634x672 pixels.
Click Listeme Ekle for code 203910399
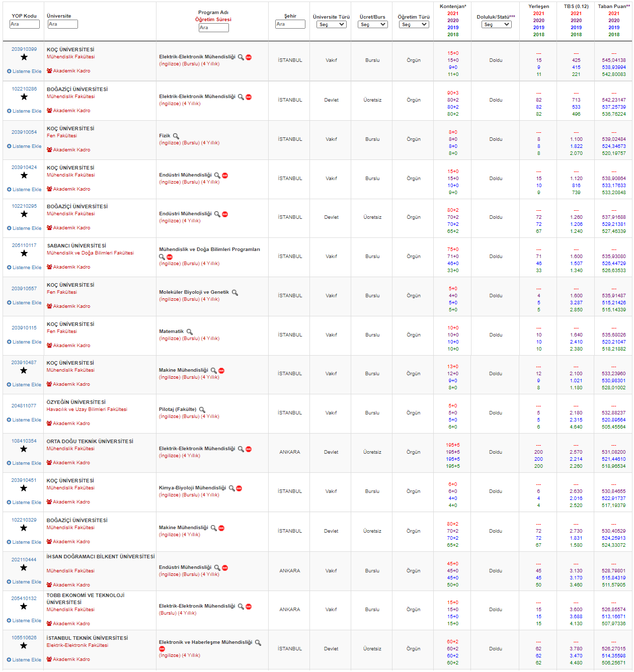tap(24, 71)
